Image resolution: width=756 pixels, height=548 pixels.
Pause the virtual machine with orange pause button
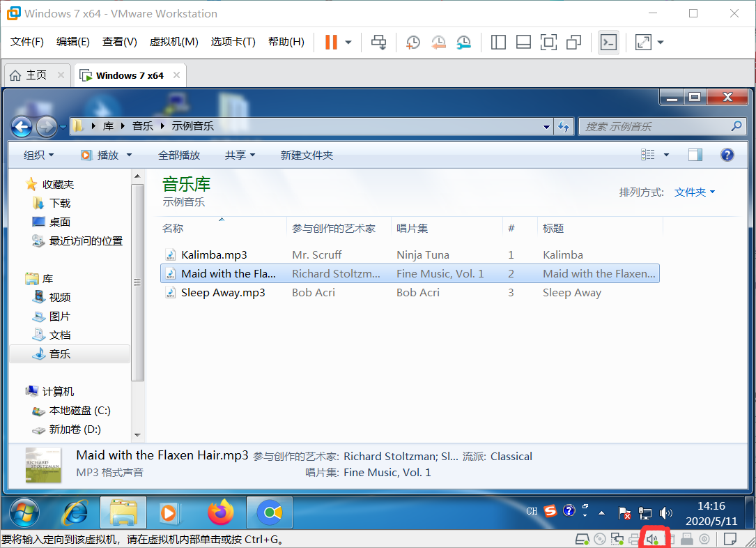click(331, 42)
